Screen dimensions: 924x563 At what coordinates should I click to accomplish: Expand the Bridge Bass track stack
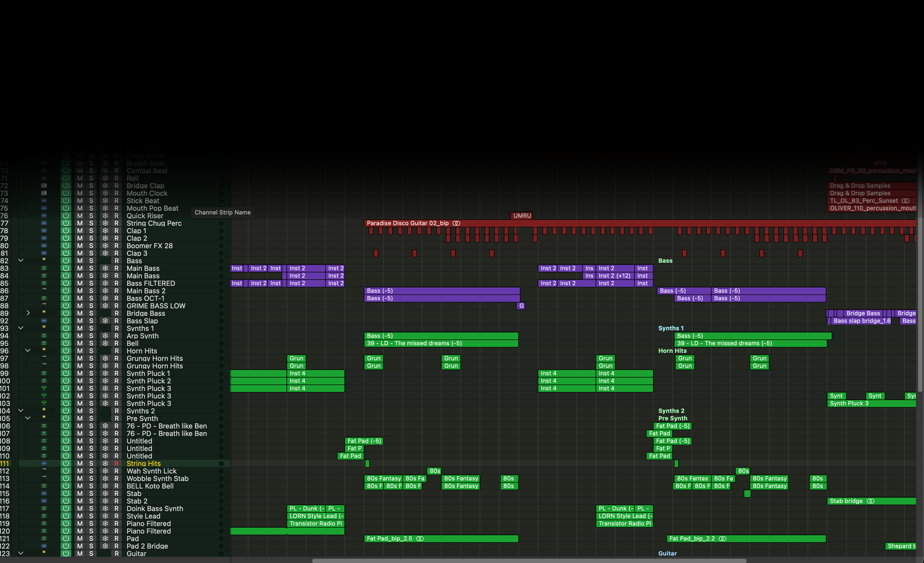28,313
